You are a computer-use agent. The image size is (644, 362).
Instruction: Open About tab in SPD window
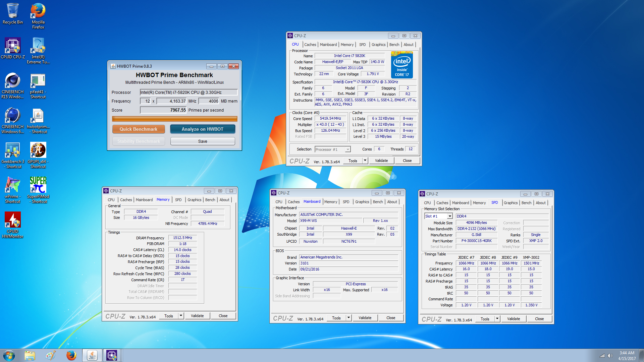click(x=540, y=203)
